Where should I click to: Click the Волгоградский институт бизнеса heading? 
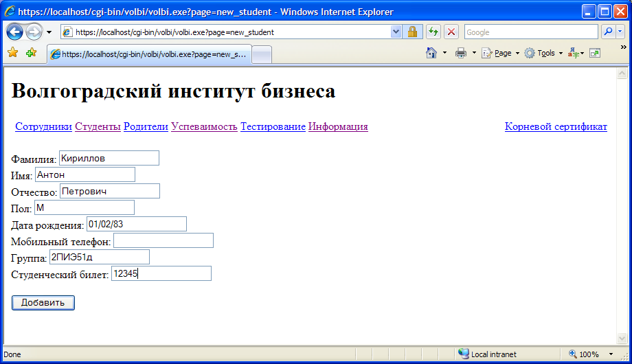coord(173,91)
